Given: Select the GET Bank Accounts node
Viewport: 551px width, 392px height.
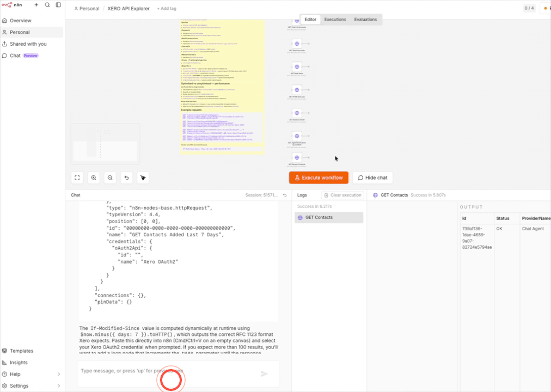Looking at the screenshot, I should (x=297, y=44).
